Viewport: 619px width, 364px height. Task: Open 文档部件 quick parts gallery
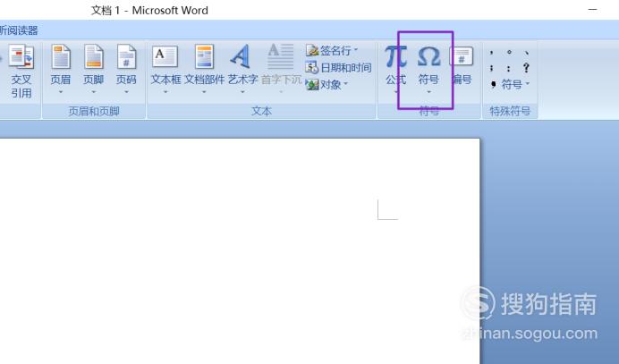pyautogui.click(x=204, y=70)
